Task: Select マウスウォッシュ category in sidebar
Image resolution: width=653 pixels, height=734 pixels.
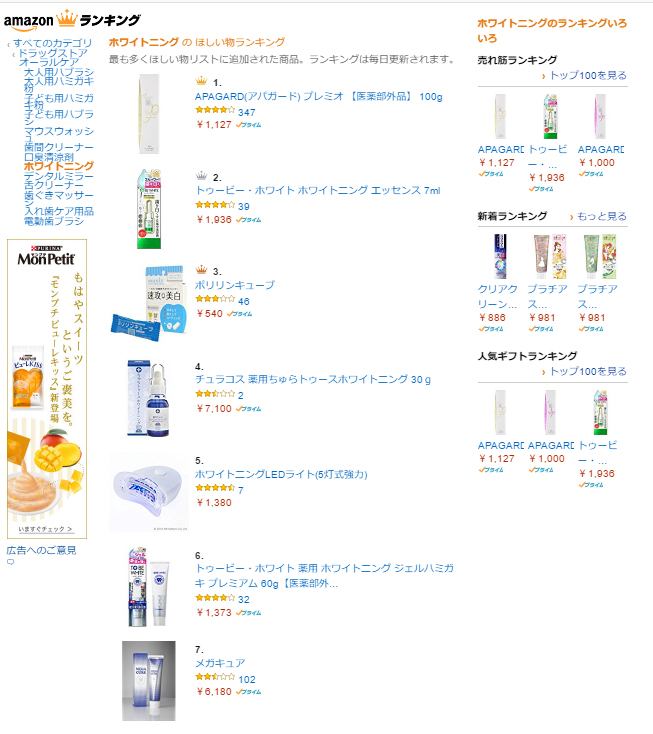Action: 59,134
